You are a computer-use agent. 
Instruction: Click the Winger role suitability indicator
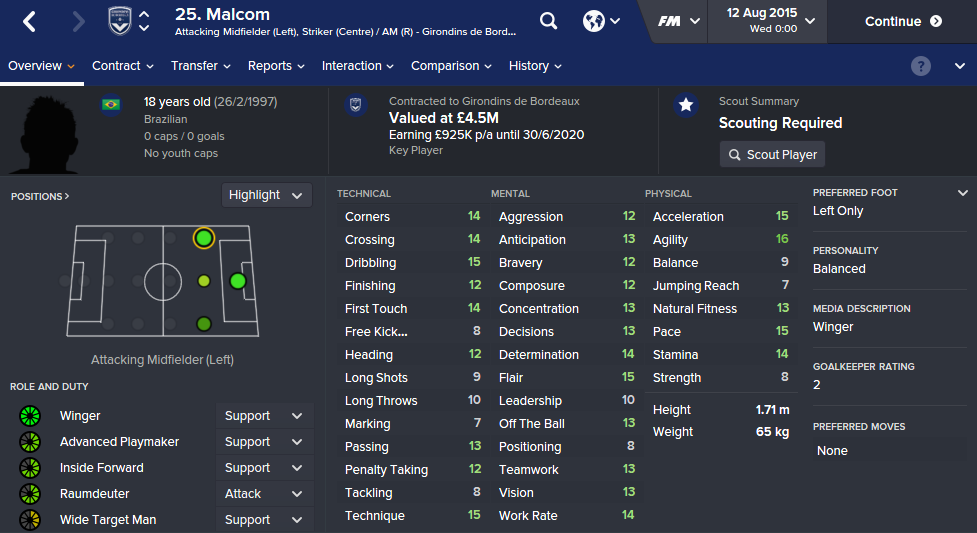[x=29, y=416]
